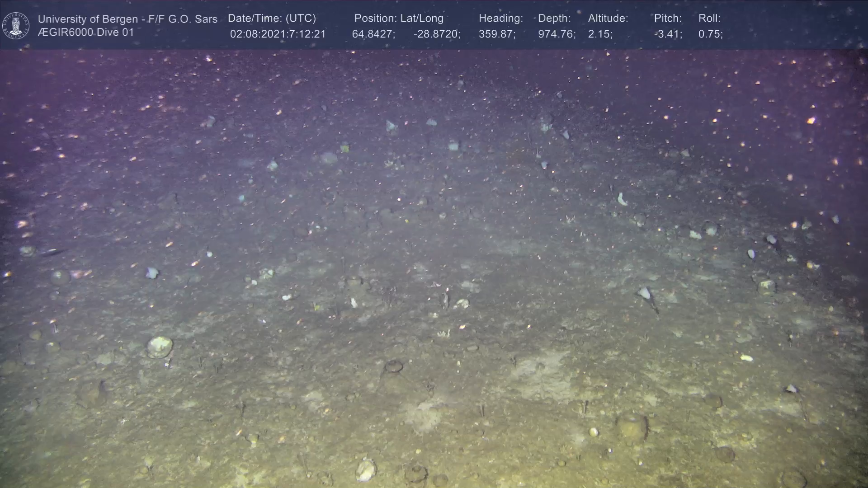
Task: Click the Altitude label
Action: [x=608, y=19]
